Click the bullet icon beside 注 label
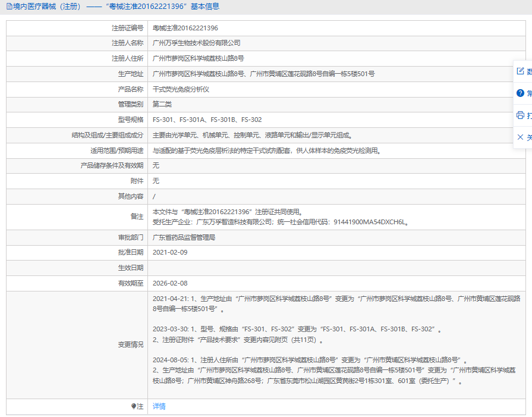532x417 pixels. (134, 406)
